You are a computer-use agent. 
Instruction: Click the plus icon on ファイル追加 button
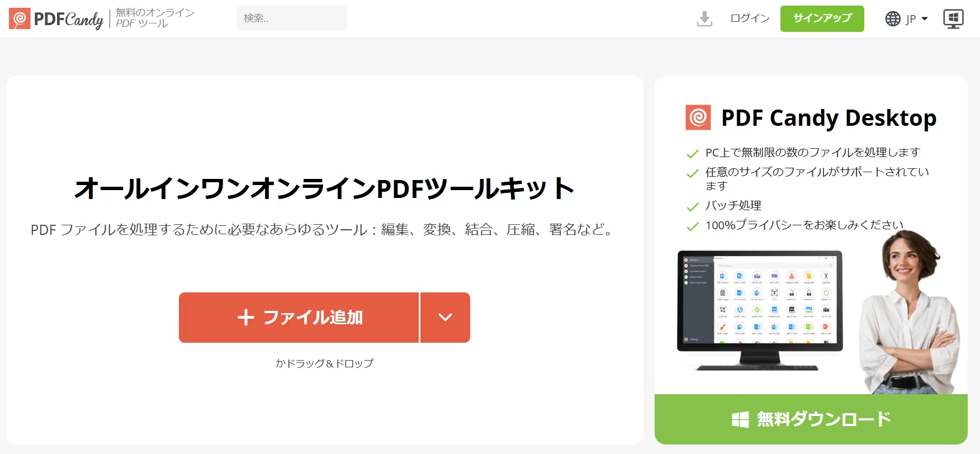click(246, 318)
